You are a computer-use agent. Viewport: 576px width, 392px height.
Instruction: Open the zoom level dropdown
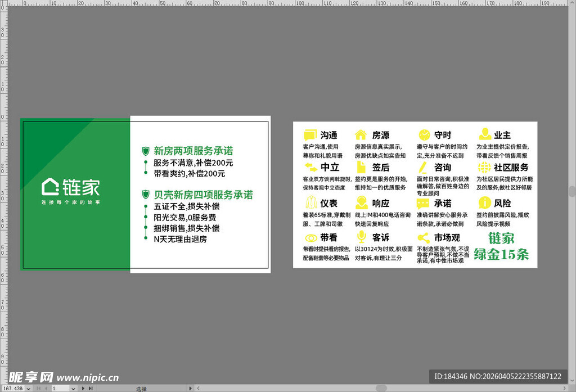(28, 388)
